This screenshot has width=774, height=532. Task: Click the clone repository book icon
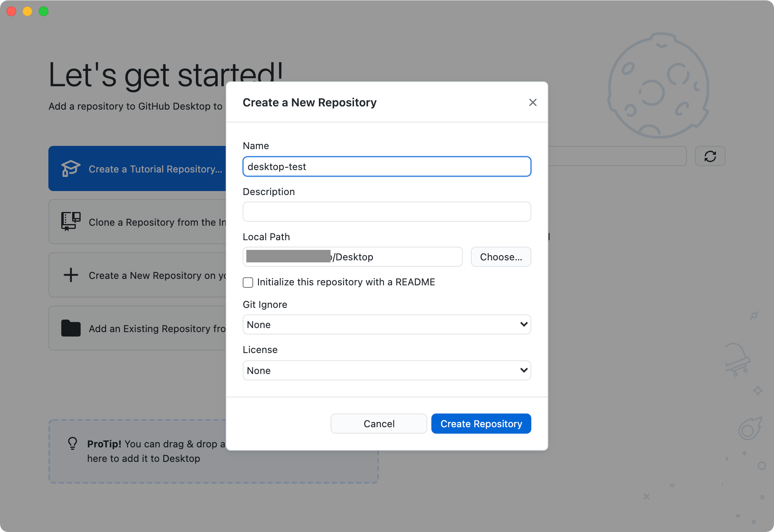tap(71, 221)
